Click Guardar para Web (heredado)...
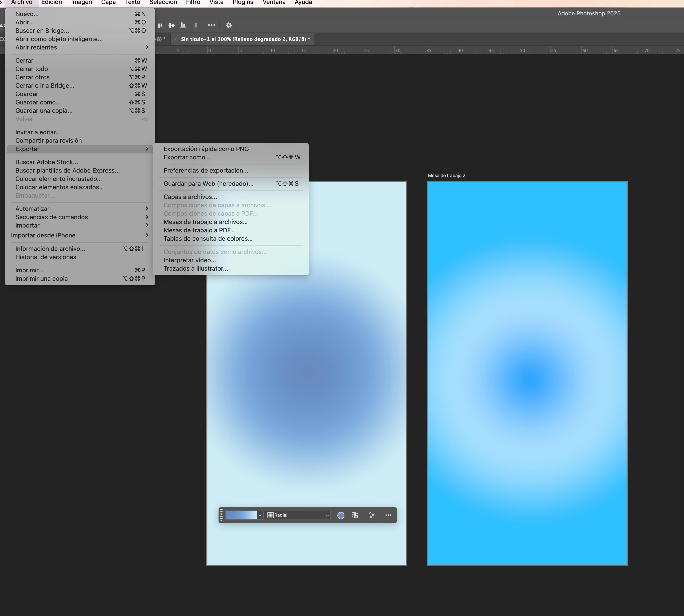The image size is (684, 616). coord(208,184)
